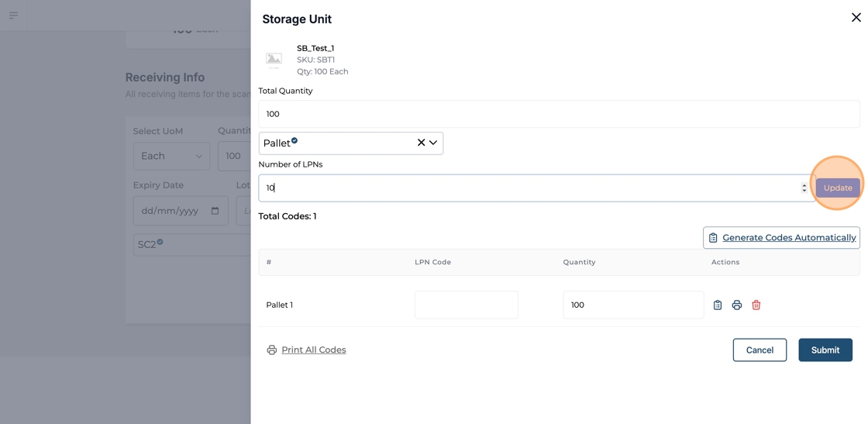Focus the Total Quantity input field
The width and height of the screenshot is (868, 424).
coord(558,114)
